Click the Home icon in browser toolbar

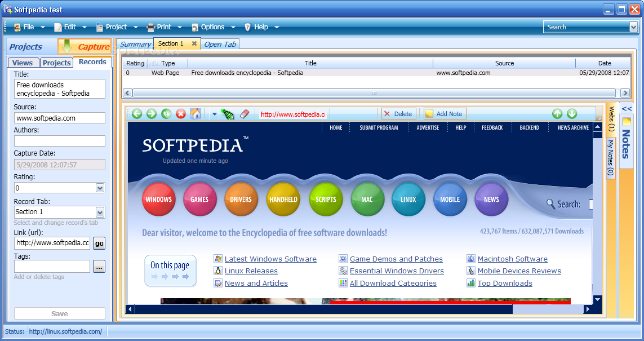click(x=196, y=114)
